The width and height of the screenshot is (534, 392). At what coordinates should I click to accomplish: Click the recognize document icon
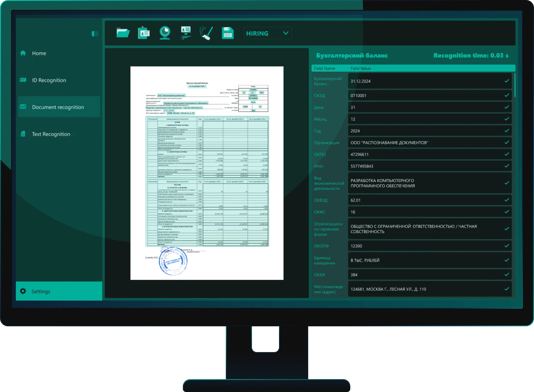186,33
